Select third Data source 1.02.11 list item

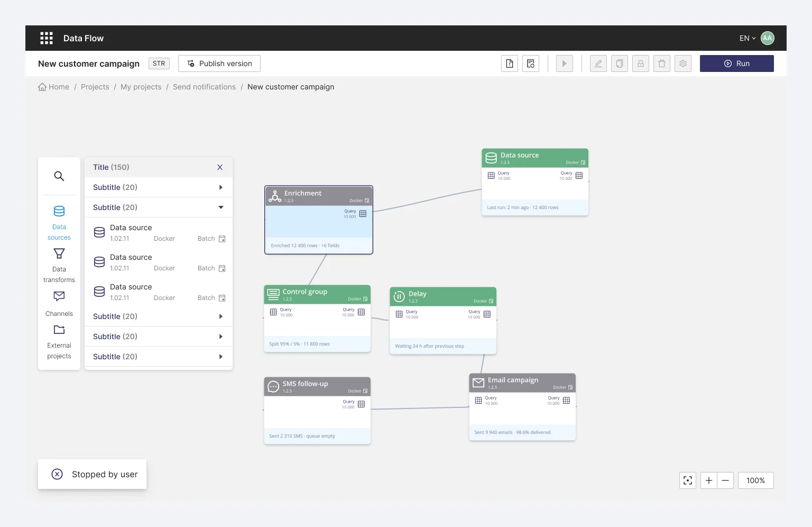click(159, 292)
